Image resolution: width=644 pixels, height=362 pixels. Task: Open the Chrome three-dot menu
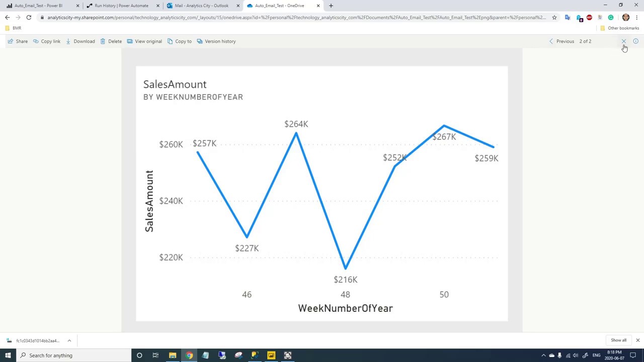pyautogui.click(x=637, y=18)
